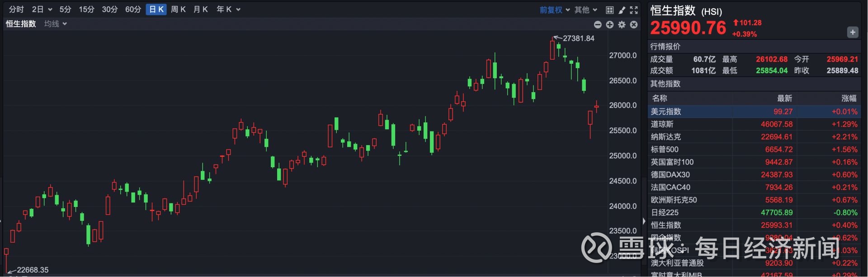Click the 恒生指数 (HSI) title

686,11
